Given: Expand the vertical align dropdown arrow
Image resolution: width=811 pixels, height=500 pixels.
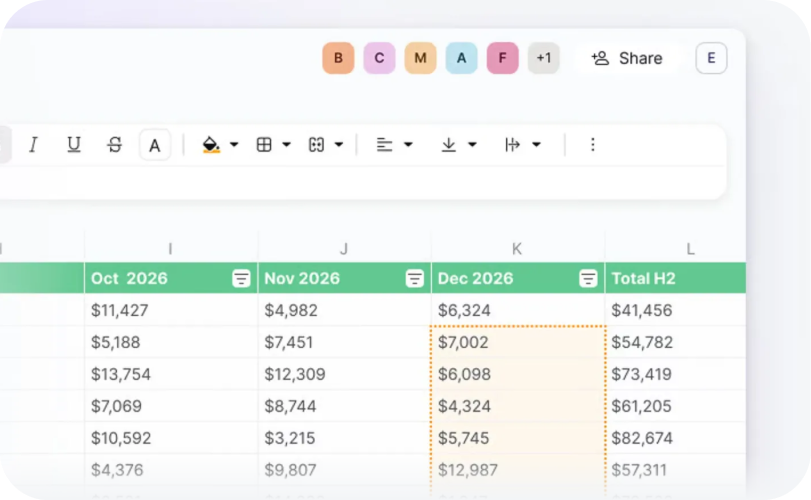Looking at the screenshot, I should pos(472,145).
